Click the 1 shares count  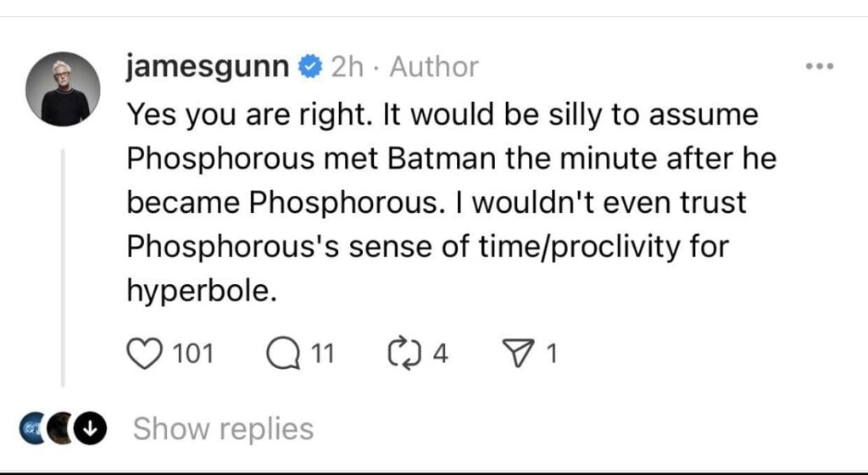551,354
